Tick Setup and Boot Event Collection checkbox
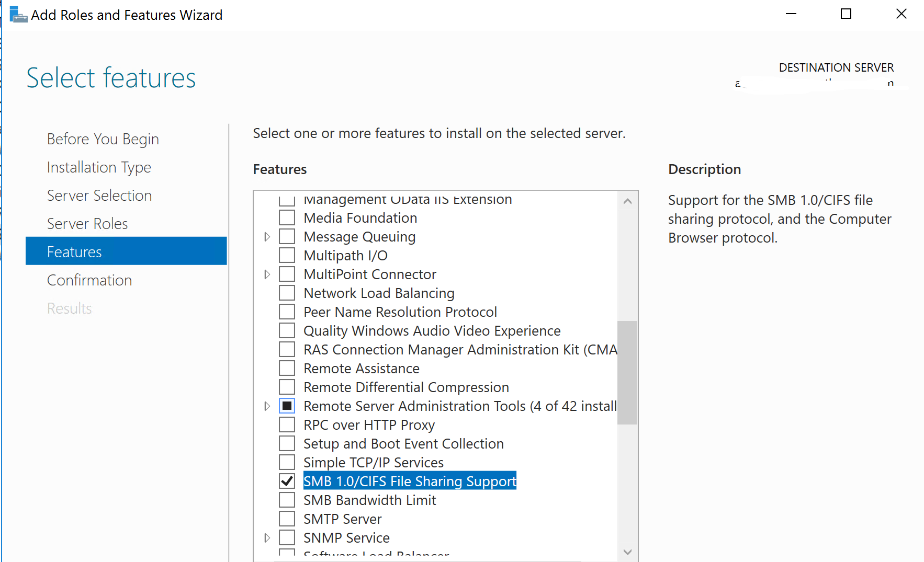Screen dimensions: 924x562 [x=287, y=444]
